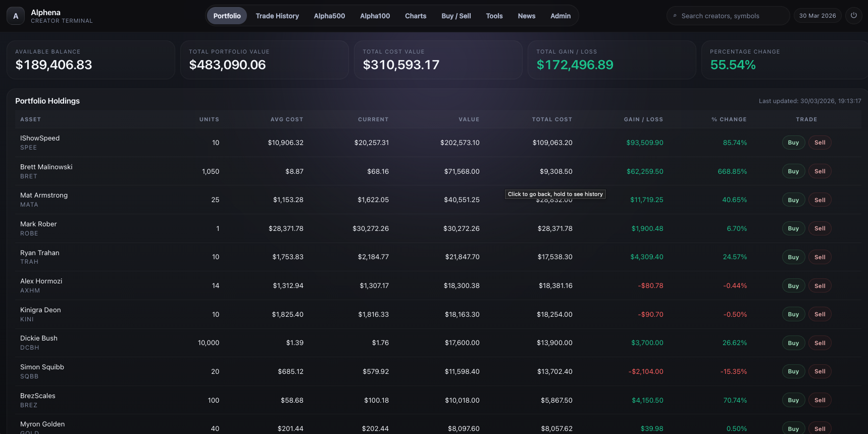The width and height of the screenshot is (868, 434).
Task: Select the Mark Rober asset name
Action: coord(38,224)
